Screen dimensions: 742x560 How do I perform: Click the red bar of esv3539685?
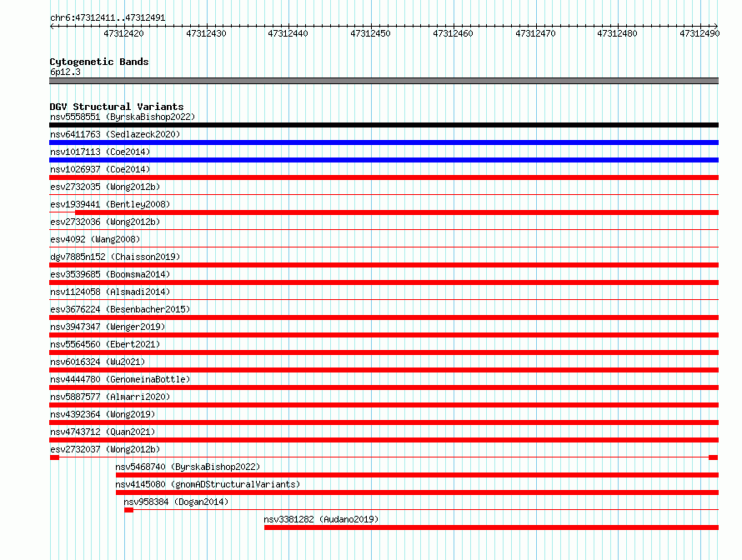pyautogui.click(x=384, y=282)
